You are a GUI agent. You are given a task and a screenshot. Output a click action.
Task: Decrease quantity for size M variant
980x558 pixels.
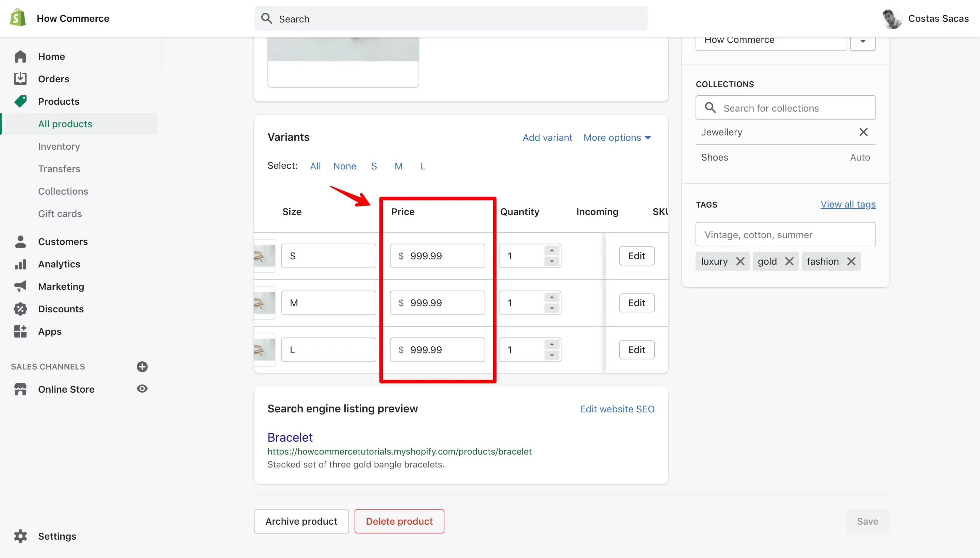pos(552,309)
